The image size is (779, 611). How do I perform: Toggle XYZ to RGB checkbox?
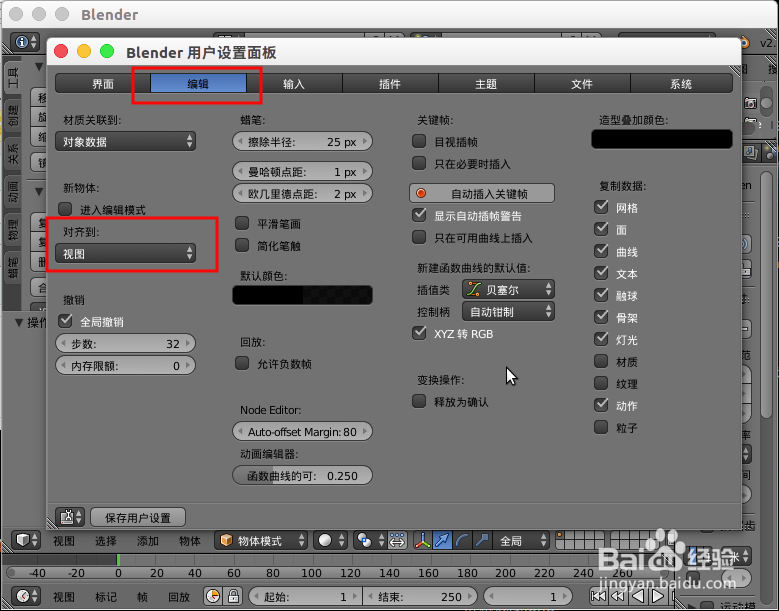pos(419,333)
